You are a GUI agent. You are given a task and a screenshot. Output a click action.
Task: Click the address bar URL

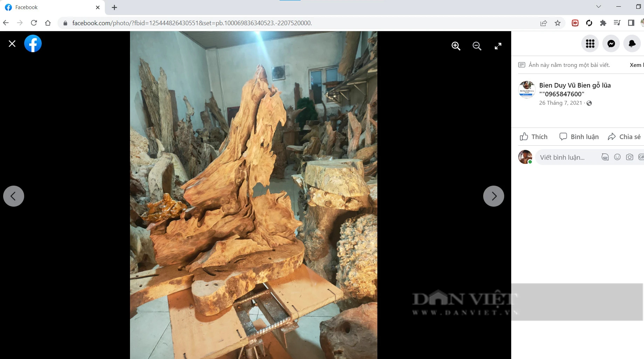pos(192,23)
